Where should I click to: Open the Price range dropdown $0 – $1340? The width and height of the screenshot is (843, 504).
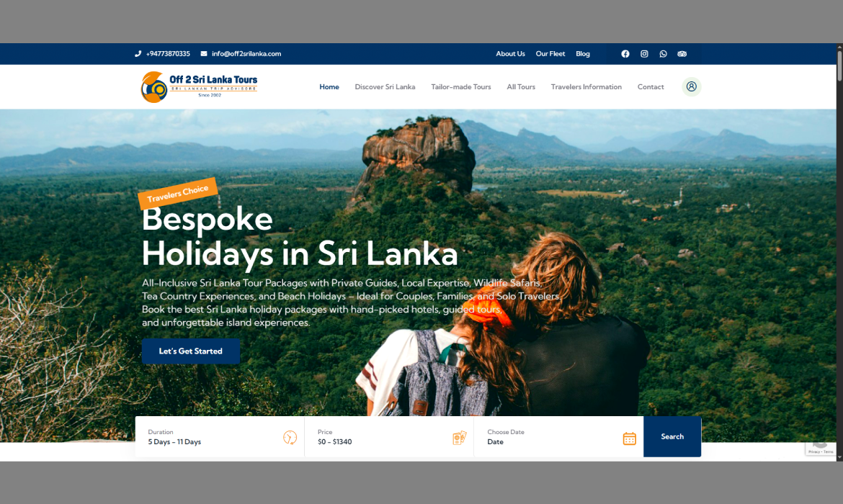[389, 437]
